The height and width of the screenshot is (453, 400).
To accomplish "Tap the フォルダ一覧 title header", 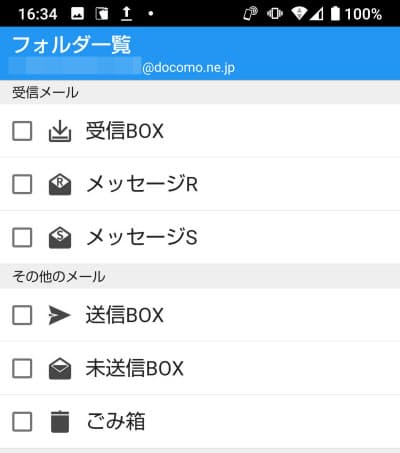I will 72,45.
